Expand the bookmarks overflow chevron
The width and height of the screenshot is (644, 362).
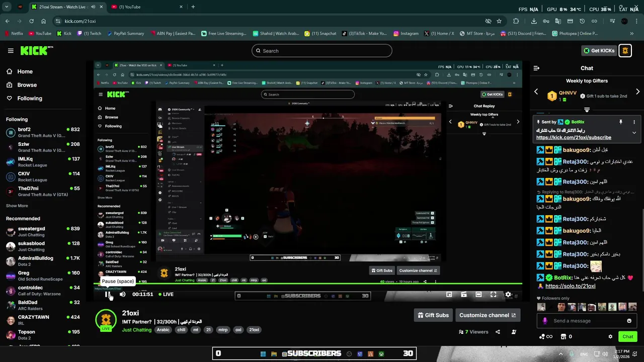[632, 34]
